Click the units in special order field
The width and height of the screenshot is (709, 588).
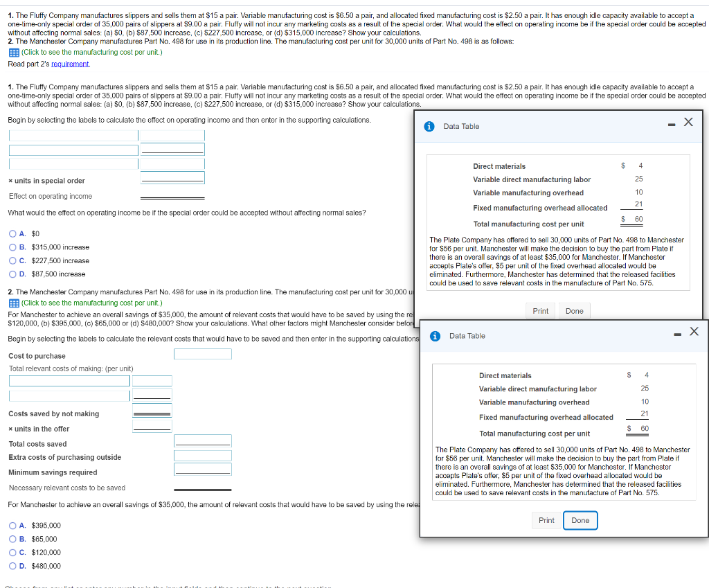pos(172,178)
